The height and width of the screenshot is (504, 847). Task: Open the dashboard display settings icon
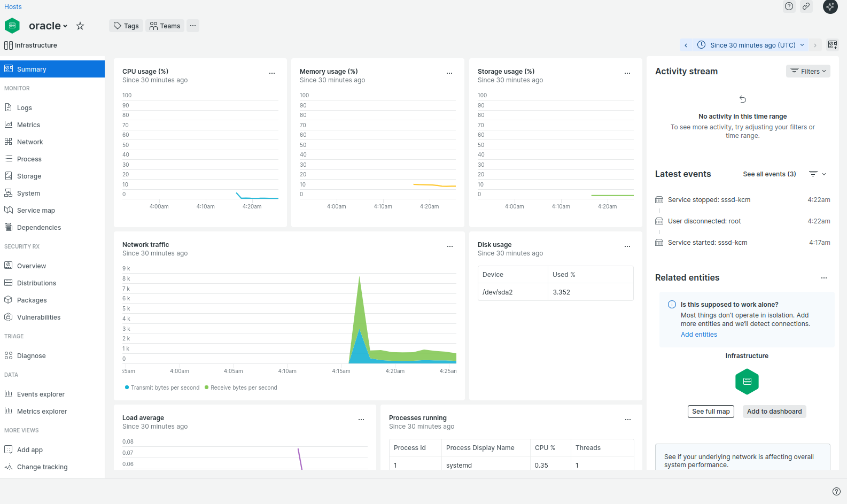pyautogui.click(x=832, y=45)
